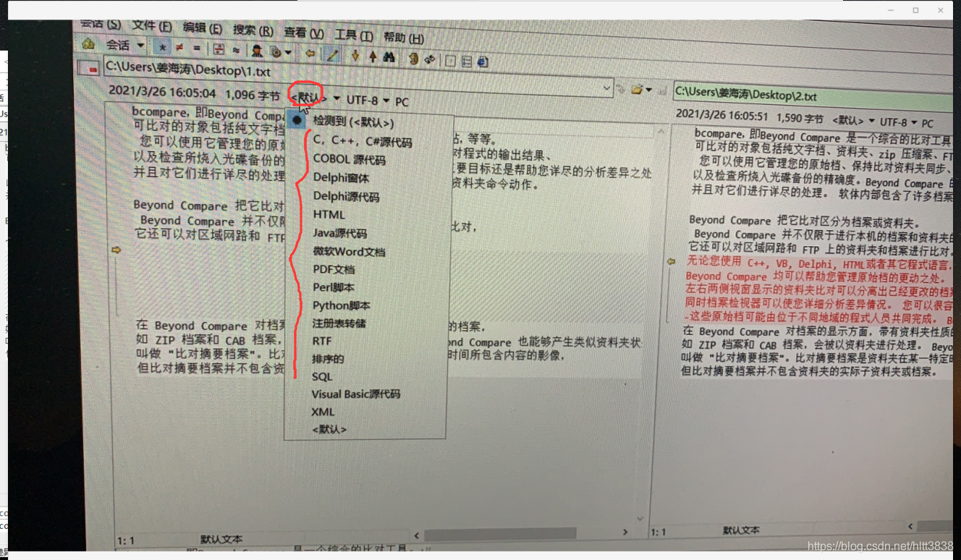Jump to next difference down arrow

[x=355, y=56]
